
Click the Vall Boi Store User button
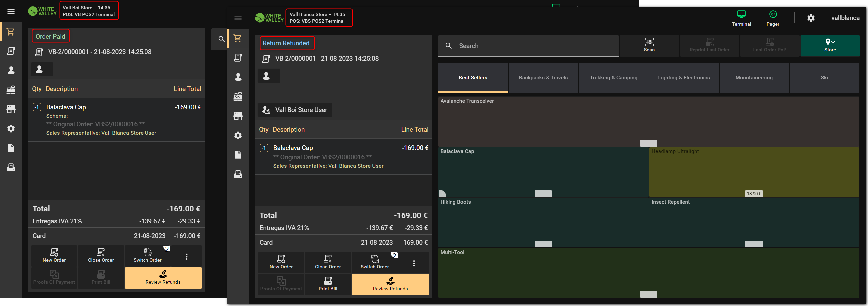pyautogui.click(x=295, y=110)
